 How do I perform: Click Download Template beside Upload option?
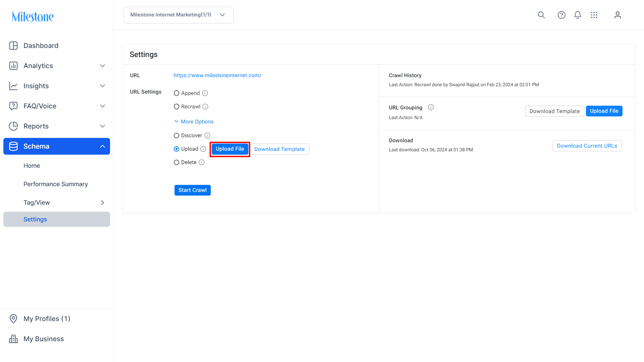(x=280, y=149)
